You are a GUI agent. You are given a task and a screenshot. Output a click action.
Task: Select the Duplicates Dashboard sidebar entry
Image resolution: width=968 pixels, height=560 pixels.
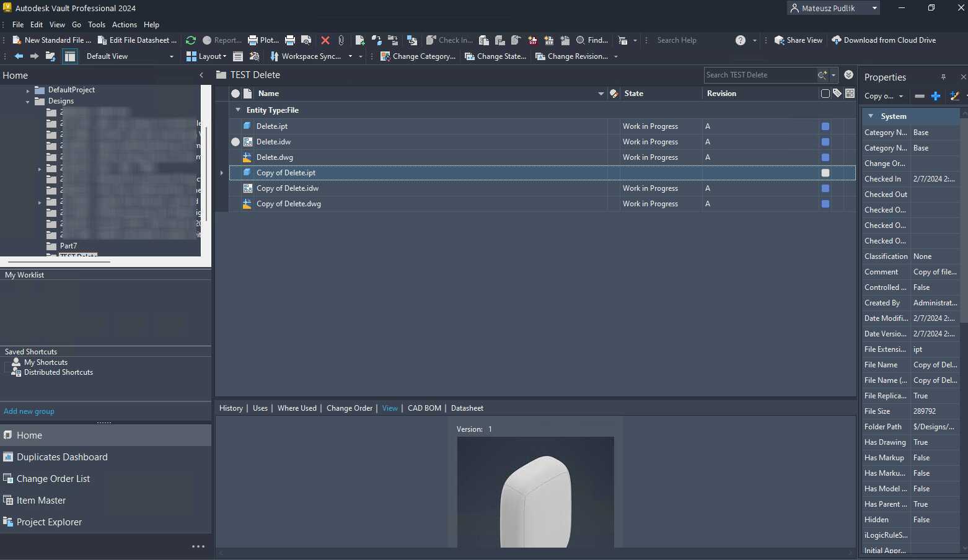62,457
